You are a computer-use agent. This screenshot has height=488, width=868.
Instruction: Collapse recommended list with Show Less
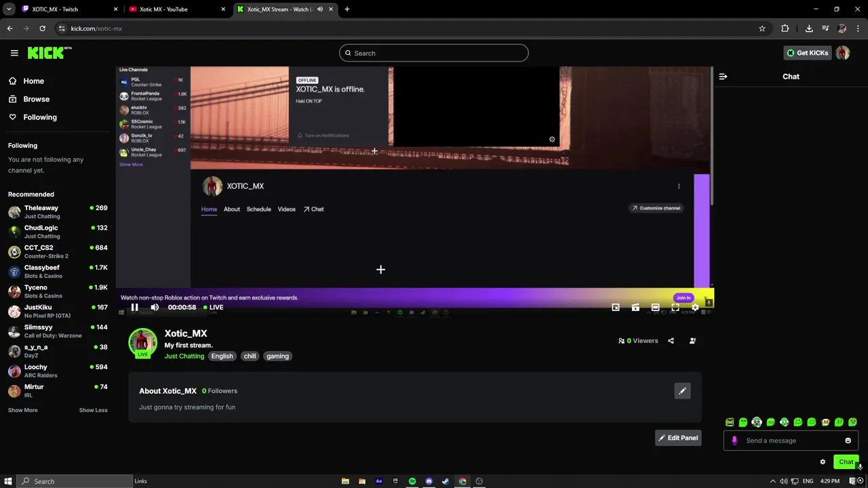coord(93,410)
